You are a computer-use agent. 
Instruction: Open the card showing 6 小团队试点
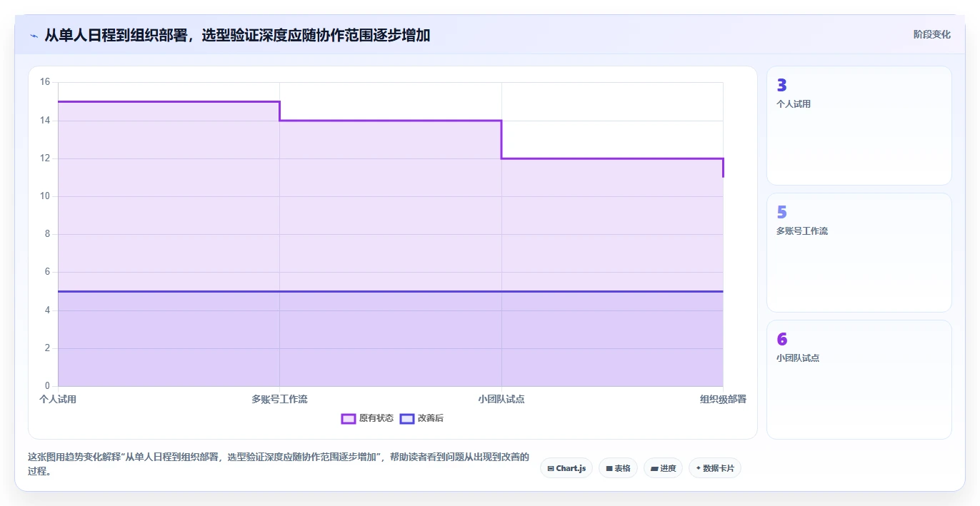[859, 380]
